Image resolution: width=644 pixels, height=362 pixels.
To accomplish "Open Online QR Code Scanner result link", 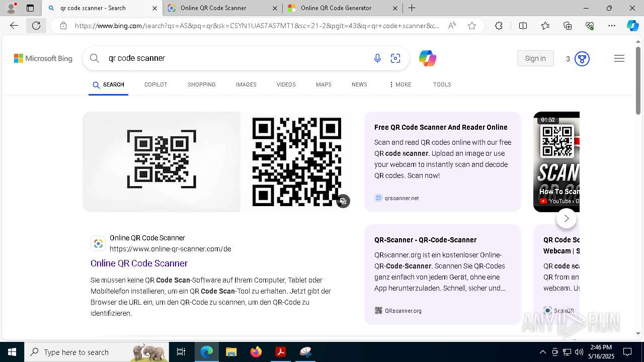I will (139, 263).
